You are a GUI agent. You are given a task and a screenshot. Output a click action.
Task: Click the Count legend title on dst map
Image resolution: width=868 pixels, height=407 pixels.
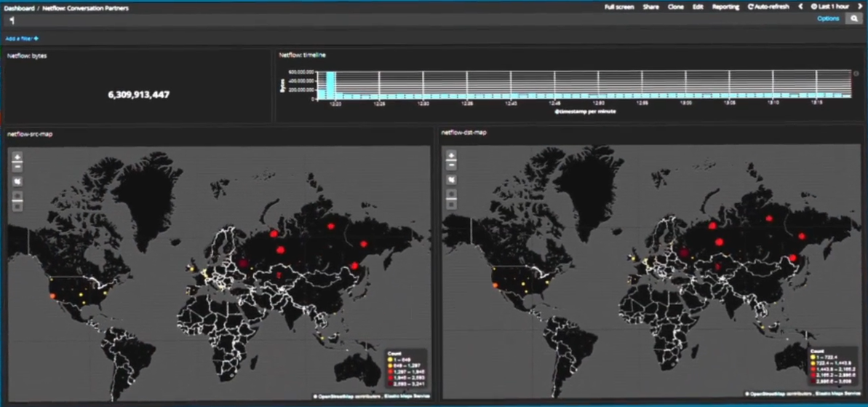pos(816,351)
